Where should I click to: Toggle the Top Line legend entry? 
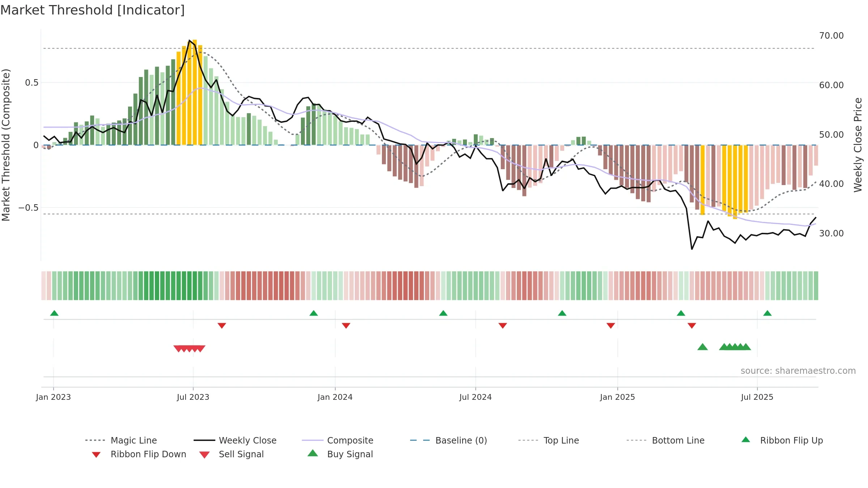[549, 440]
